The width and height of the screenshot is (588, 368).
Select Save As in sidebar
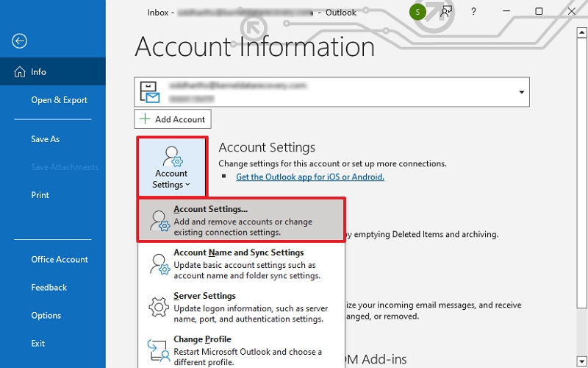click(45, 139)
